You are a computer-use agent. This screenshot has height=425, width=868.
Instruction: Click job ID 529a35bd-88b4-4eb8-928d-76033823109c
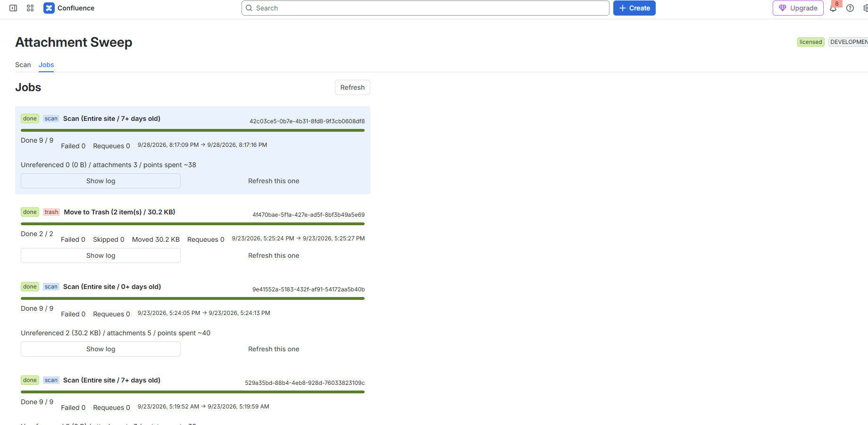tap(305, 383)
